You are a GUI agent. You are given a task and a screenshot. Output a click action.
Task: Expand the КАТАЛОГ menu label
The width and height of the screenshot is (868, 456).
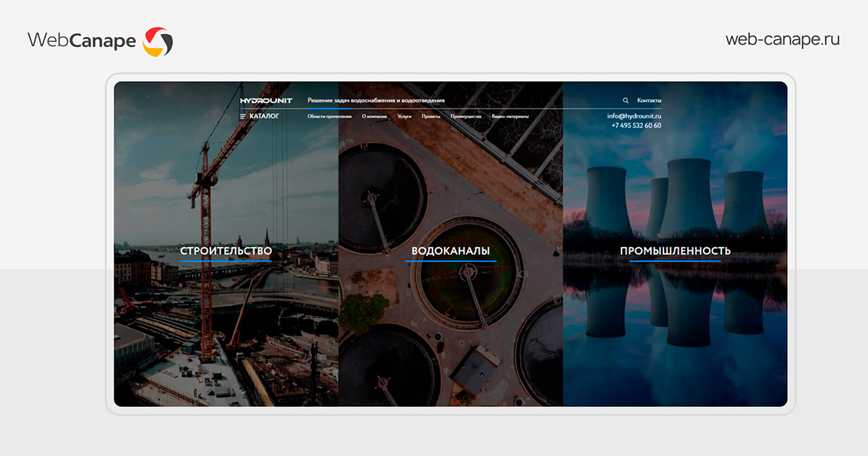(264, 116)
